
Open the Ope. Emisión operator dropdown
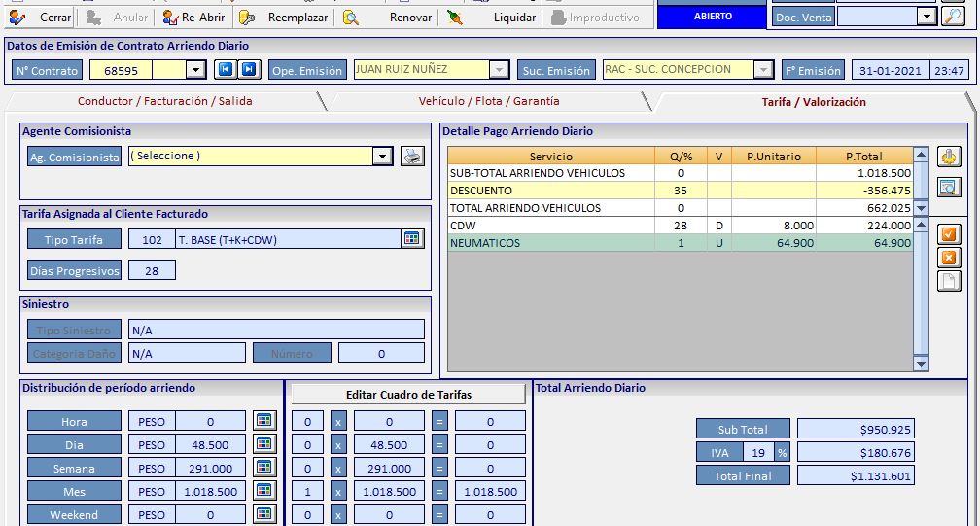pos(499,69)
